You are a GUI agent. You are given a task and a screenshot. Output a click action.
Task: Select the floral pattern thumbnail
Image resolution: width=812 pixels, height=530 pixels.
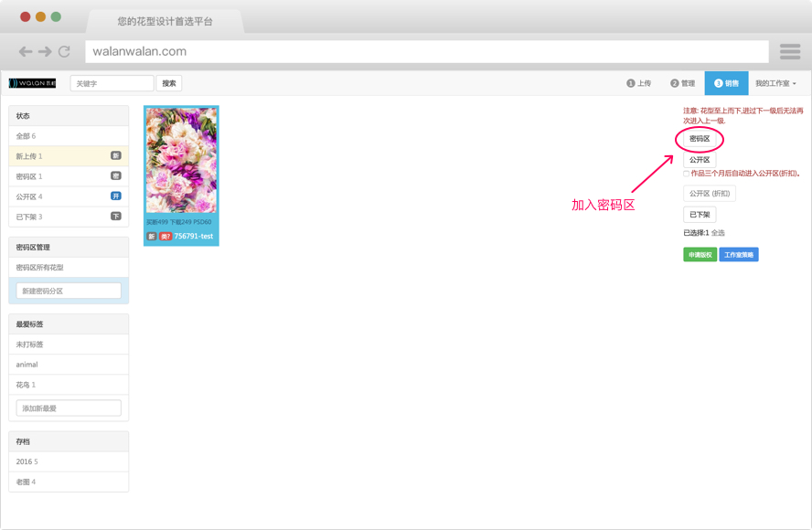pos(181,160)
